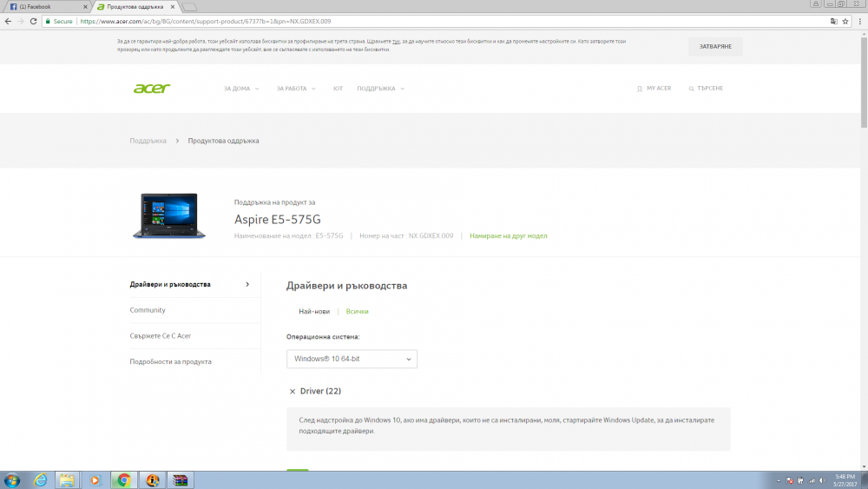The image size is (868, 489).
Task: Click the Продуктова поддръжка breadcrumb text
Action: coord(223,141)
